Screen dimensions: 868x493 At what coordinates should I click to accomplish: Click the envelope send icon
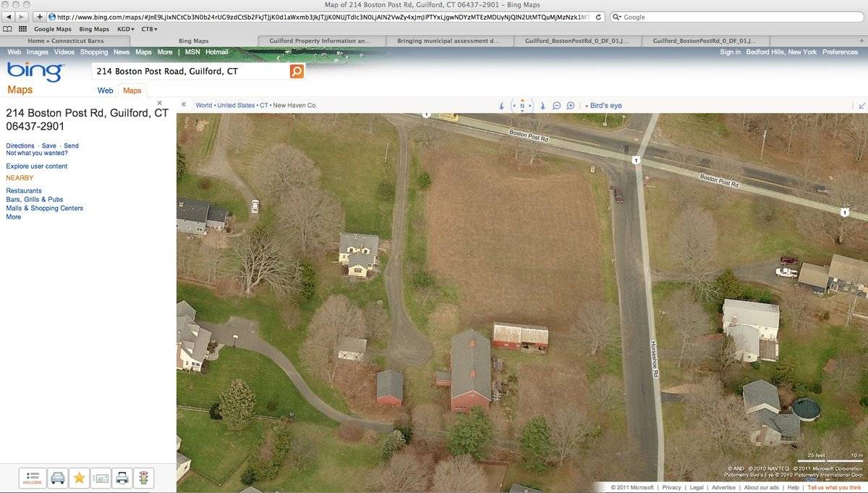pyautogui.click(x=101, y=478)
